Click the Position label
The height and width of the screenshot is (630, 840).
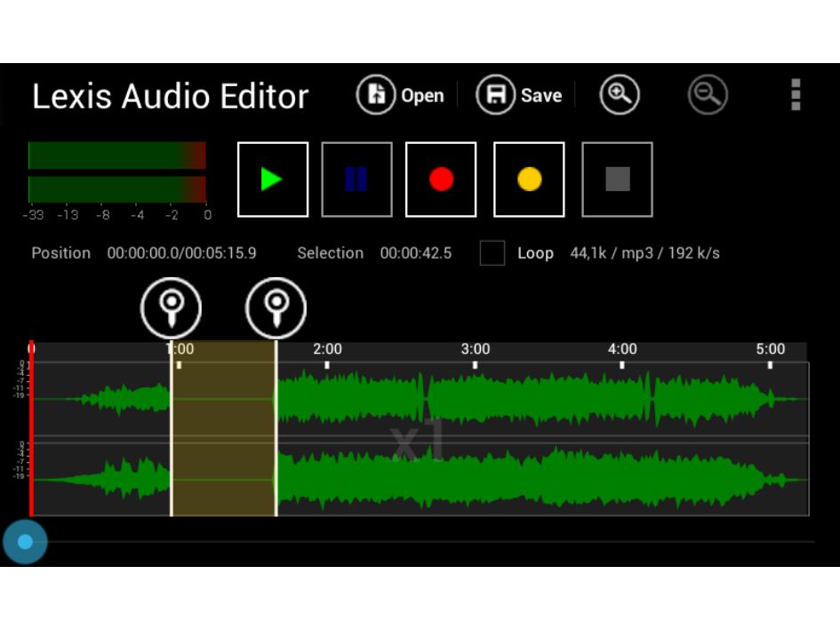(61, 253)
